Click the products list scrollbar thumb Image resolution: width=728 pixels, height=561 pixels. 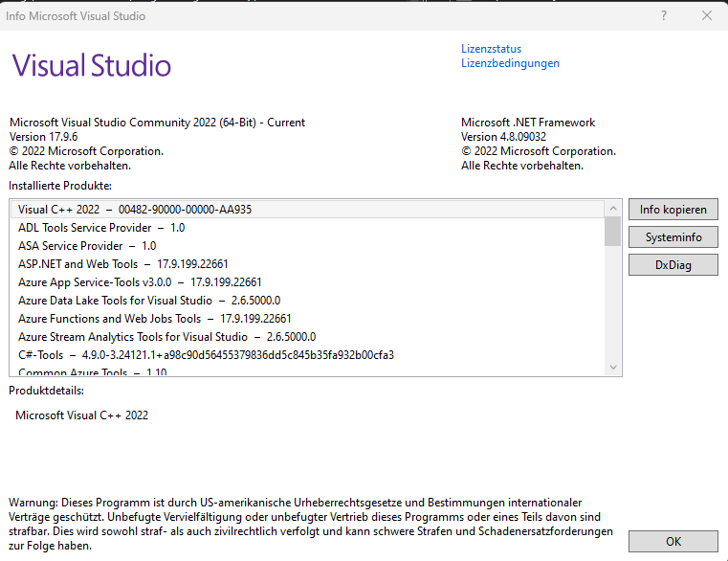pos(613,231)
